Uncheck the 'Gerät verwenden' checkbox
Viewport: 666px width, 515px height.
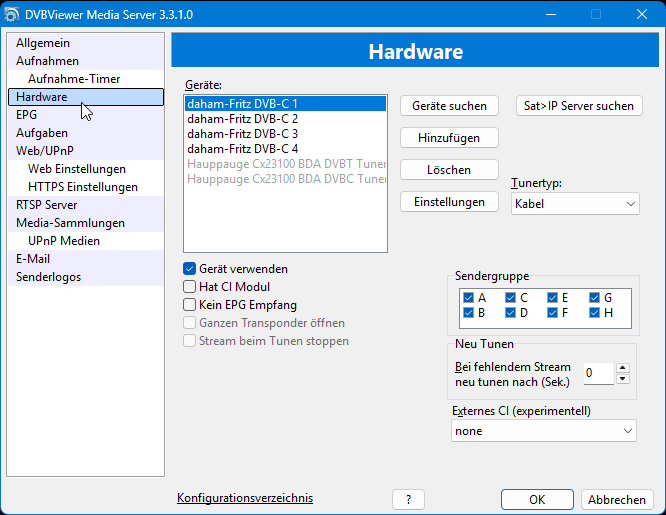pos(190,269)
